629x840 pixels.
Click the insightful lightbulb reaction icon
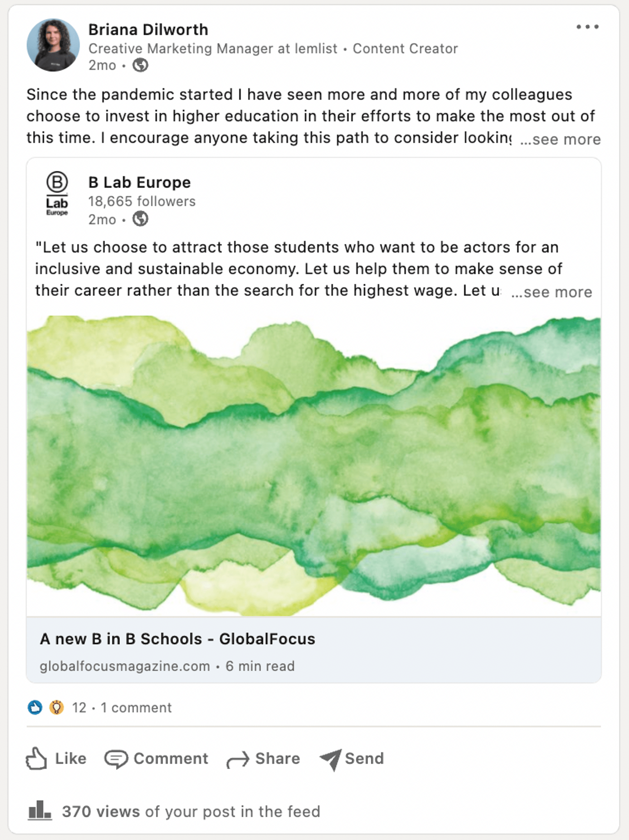pos(57,708)
